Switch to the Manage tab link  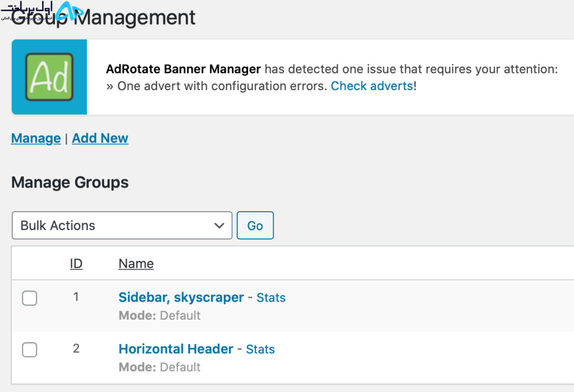(36, 138)
